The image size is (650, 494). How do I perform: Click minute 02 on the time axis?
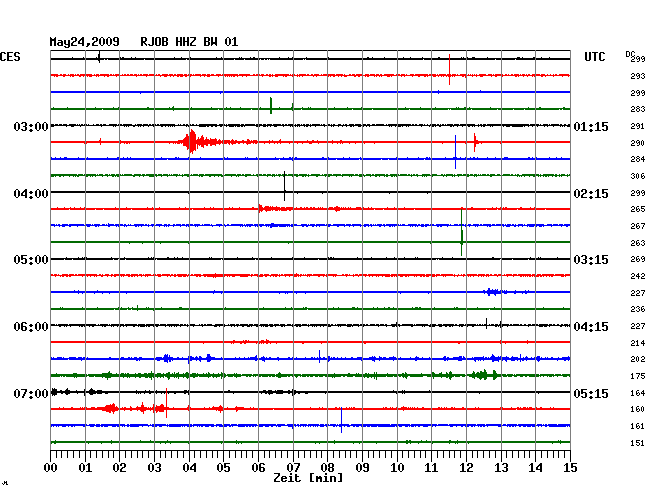pyautogui.click(x=119, y=468)
